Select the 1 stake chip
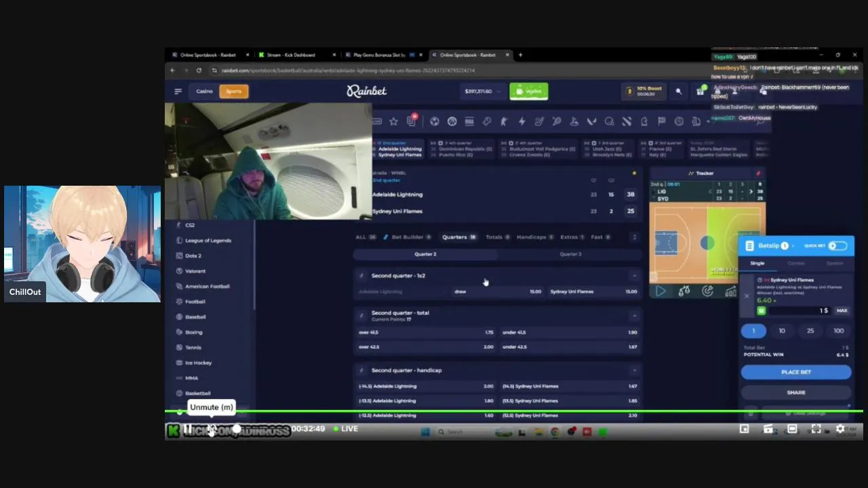 753,331
